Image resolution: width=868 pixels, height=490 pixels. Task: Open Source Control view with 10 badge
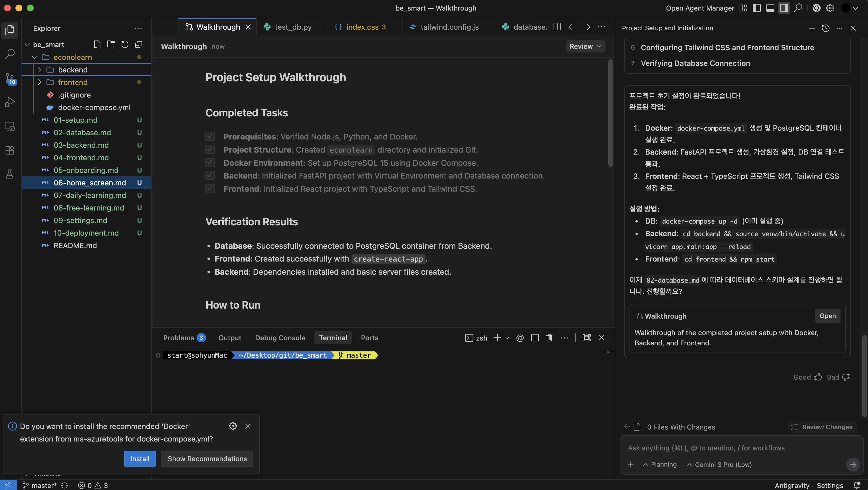[x=10, y=78]
